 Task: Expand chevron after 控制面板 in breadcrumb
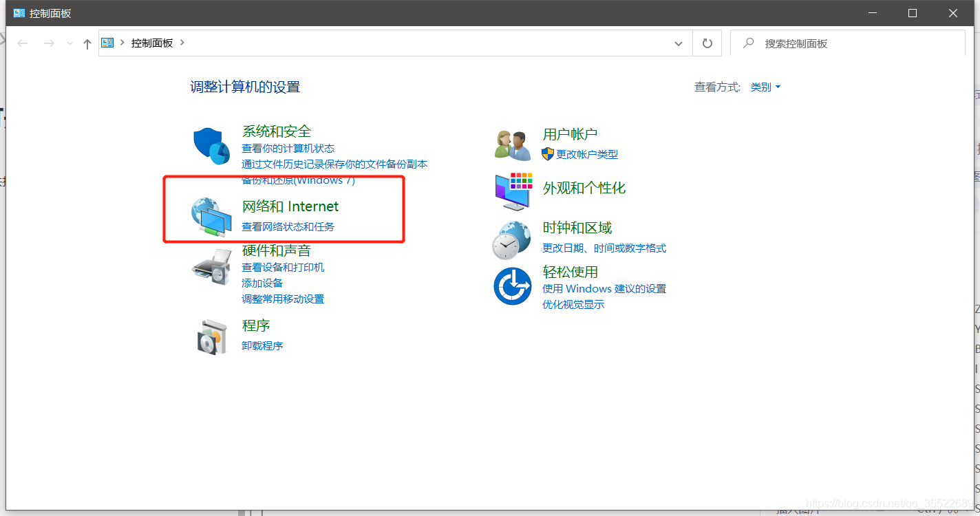[x=182, y=43]
